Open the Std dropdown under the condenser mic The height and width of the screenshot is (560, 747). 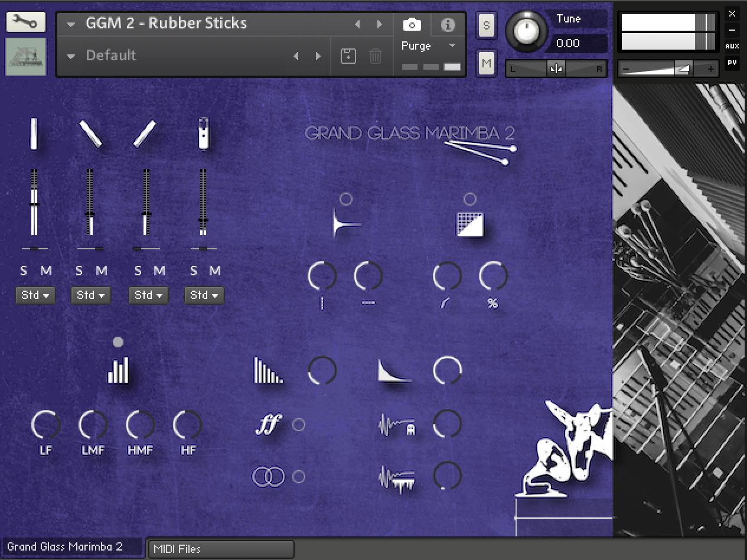(204, 295)
